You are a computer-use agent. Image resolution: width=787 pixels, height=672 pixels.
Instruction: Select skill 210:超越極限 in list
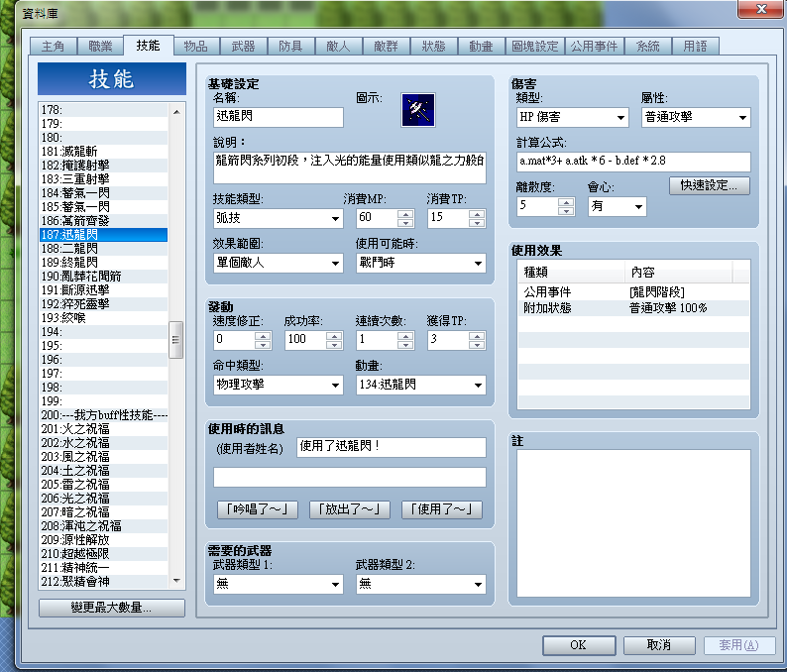coord(103,554)
